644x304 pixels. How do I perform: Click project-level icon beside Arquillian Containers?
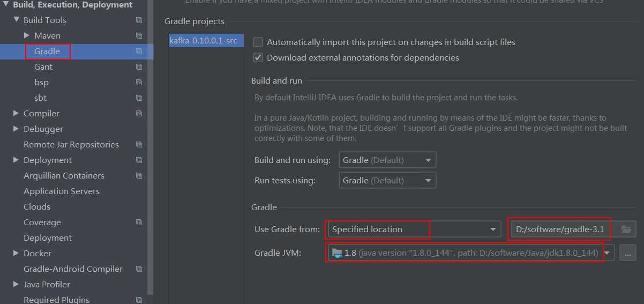139,176
